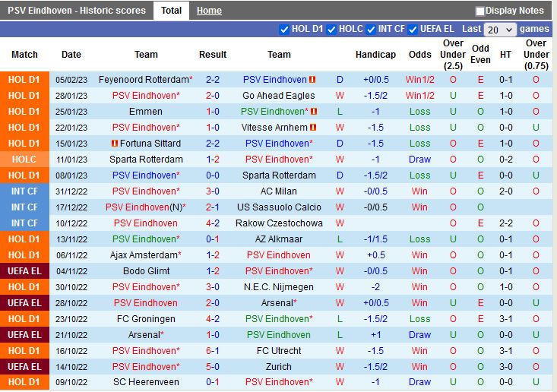Click the date 17/12/22

[x=71, y=207]
